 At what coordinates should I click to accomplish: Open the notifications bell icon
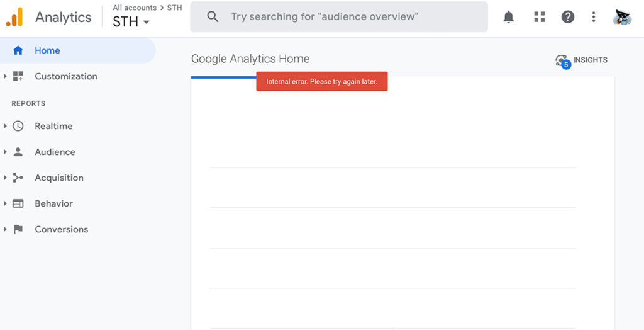coord(508,17)
